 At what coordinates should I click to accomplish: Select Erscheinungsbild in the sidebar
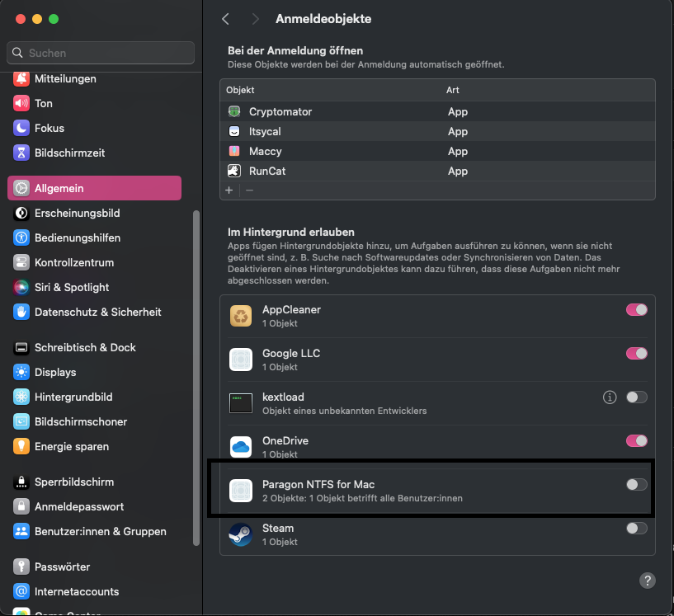pos(77,213)
